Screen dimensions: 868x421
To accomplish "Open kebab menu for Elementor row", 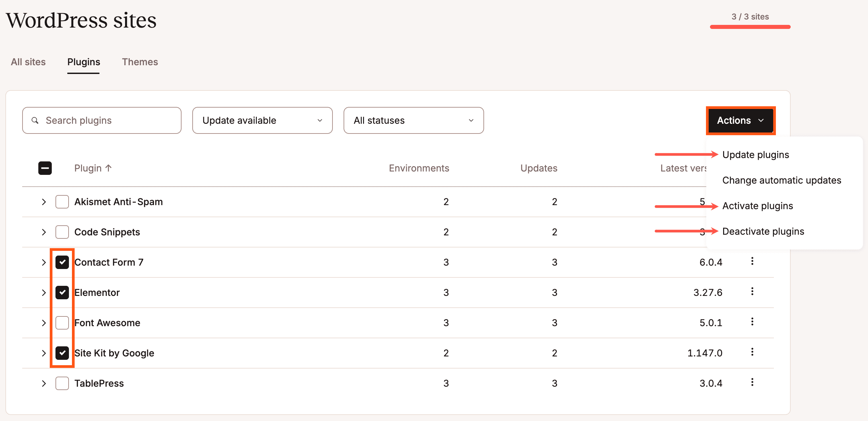I will (x=752, y=292).
